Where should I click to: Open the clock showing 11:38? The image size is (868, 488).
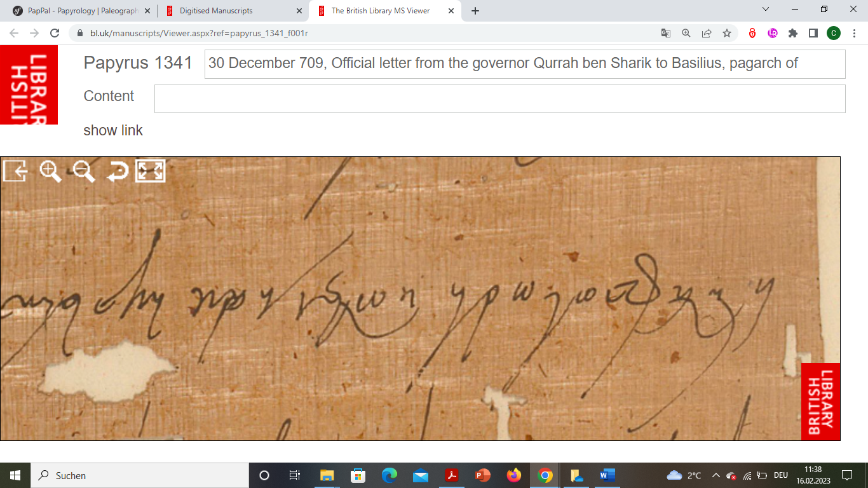tap(813, 475)
